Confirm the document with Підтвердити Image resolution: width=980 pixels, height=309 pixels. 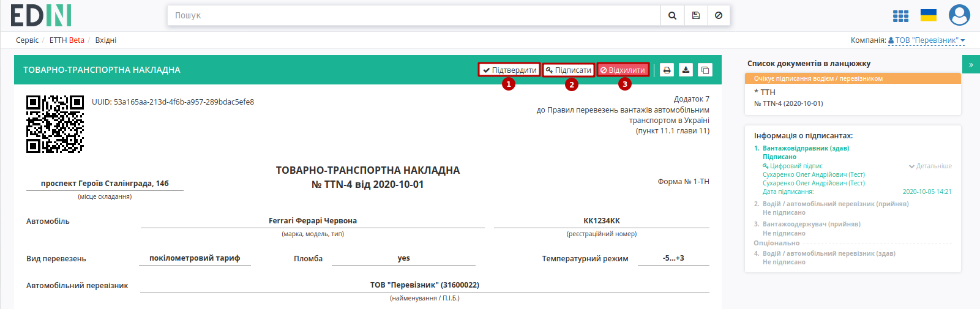[x=509, y=70]
